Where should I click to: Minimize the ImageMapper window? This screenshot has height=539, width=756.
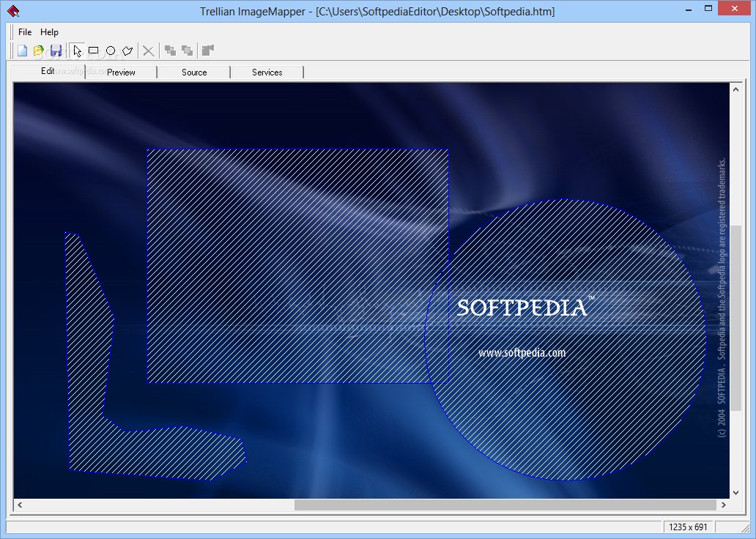click(x=689, y=10)
